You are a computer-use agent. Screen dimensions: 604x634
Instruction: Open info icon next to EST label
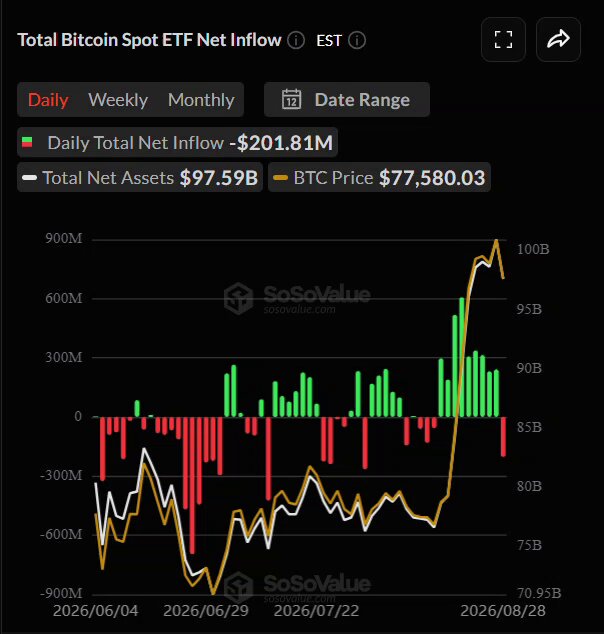(357, 40)
